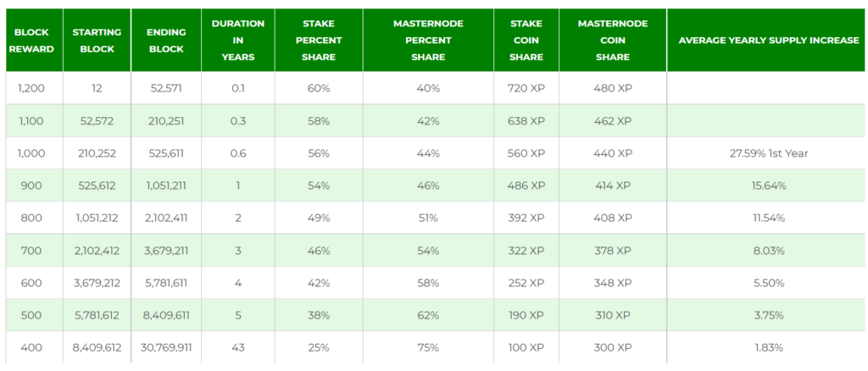The width and height of the screenshot is (868, 371).
Task: Click the Masternode Percent Share header
Action: pos(428,41)
